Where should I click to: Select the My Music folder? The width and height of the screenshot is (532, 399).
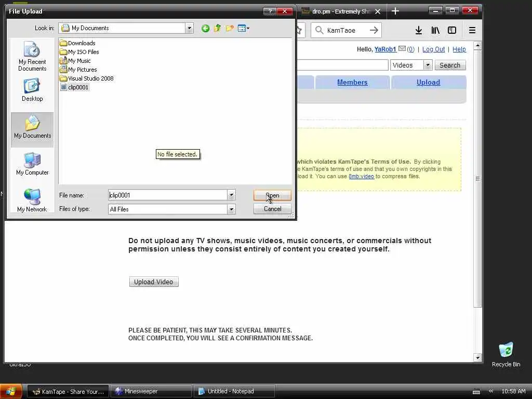click(75, 61)
